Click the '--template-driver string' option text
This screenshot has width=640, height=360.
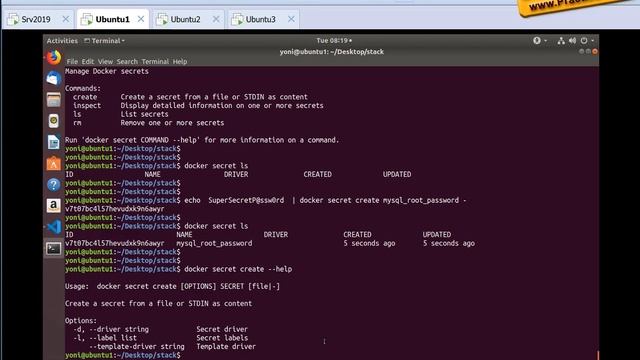pos(137,347)
